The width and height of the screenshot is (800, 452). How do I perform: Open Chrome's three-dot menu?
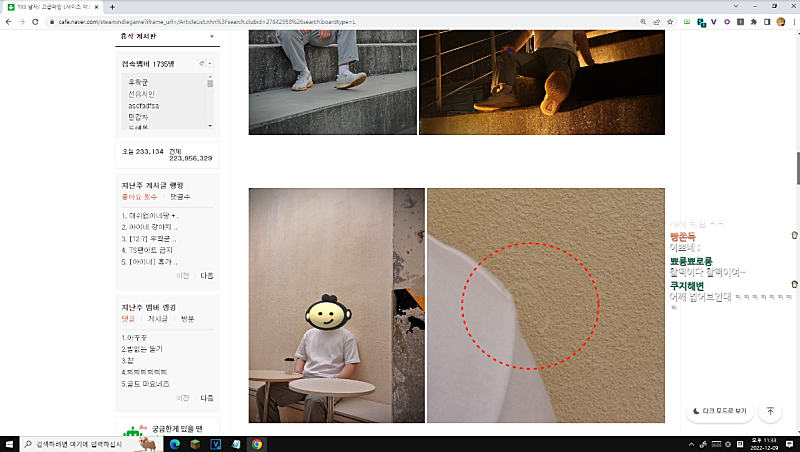point(794,22)
